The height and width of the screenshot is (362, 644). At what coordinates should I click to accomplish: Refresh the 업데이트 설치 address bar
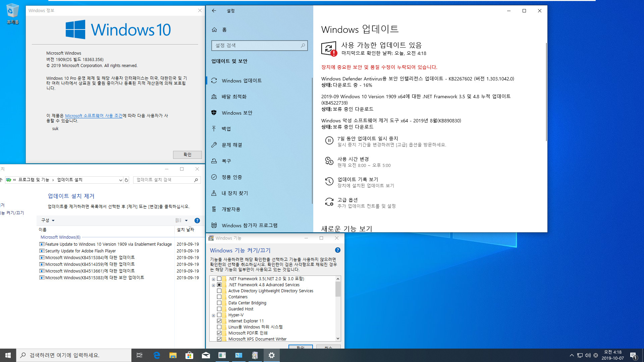tap(126, 180)
